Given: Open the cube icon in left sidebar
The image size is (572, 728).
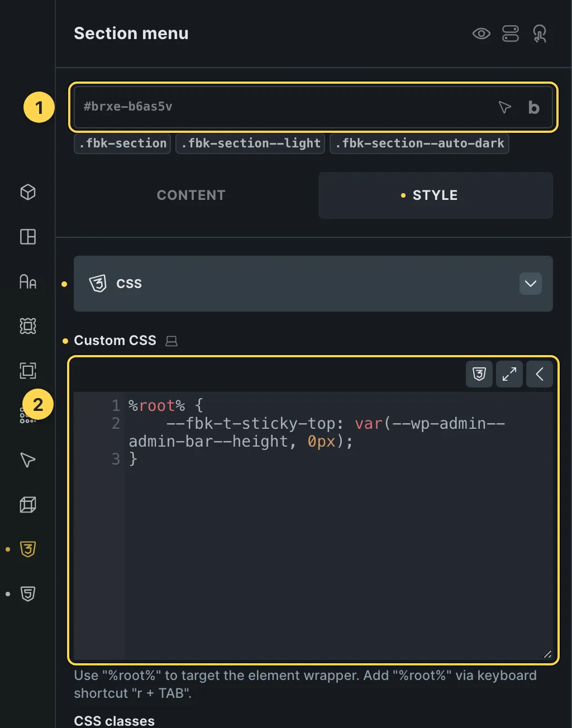Looking at the screenshot, I should click(28, 192).
